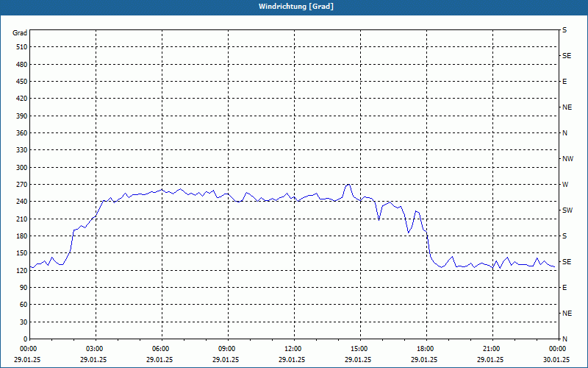
Task: Click the N compass label beside 360 gridline
Action: pos(564,133)
